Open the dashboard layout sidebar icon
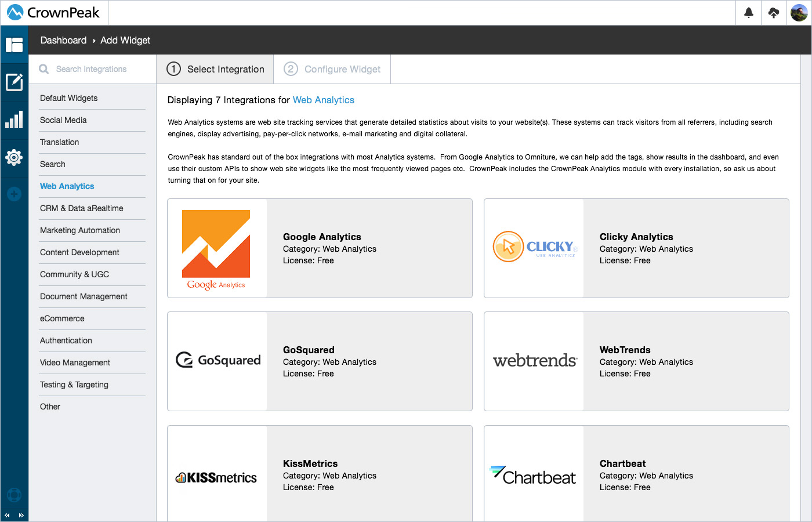The image size is (812, 522). coord(14,44)
